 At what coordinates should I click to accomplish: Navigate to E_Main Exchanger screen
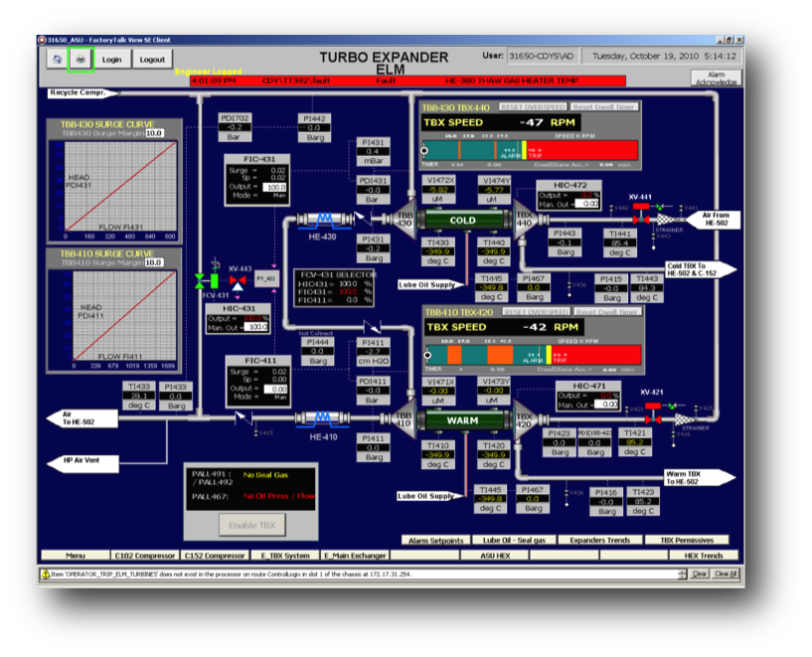(355, 555)
